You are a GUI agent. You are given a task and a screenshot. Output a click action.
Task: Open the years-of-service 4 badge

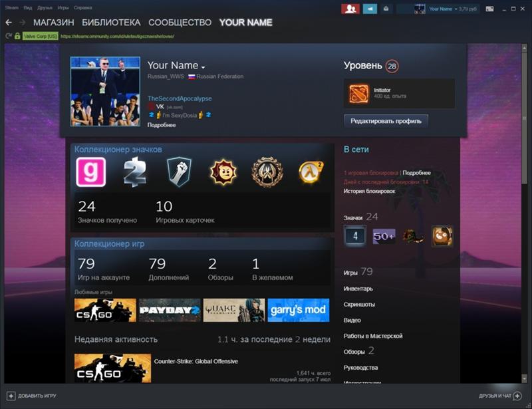[x=355, y=236]
